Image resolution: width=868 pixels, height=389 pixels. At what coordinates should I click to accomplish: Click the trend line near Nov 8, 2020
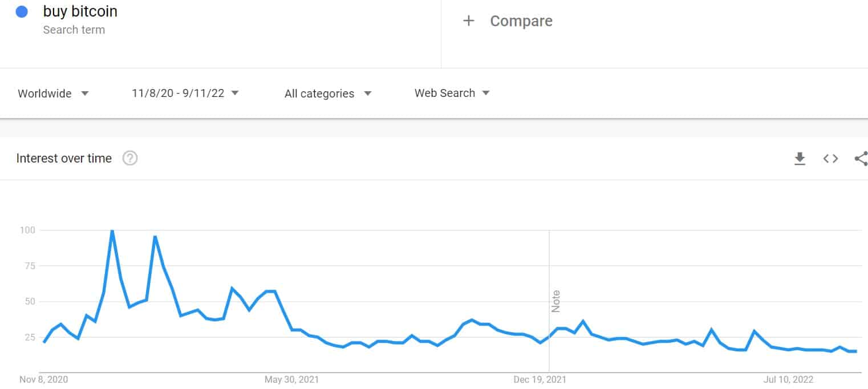pyautogui.click(x=44, y=342)
